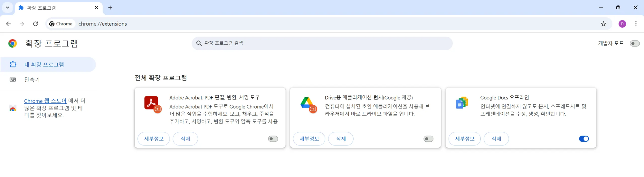Open the Chrome three-dot menu
This screenshot has height=177, width=644.
point(636,24)
